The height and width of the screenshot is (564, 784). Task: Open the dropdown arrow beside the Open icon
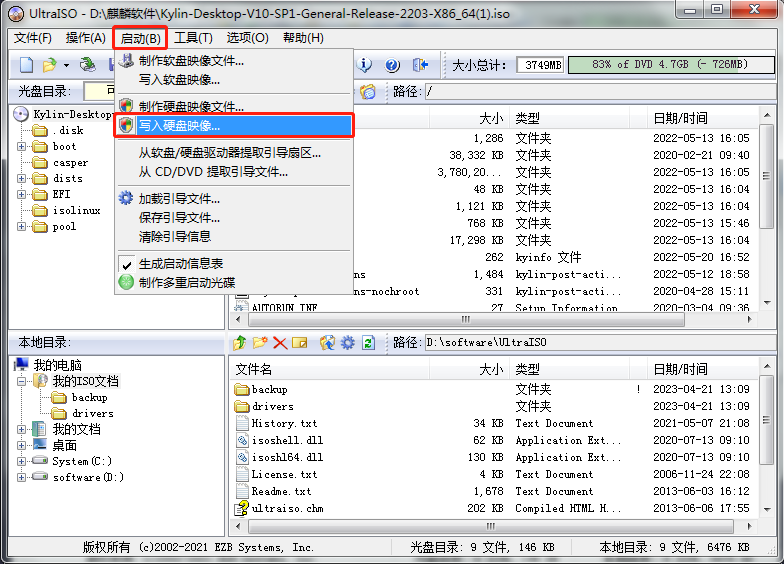66,66
